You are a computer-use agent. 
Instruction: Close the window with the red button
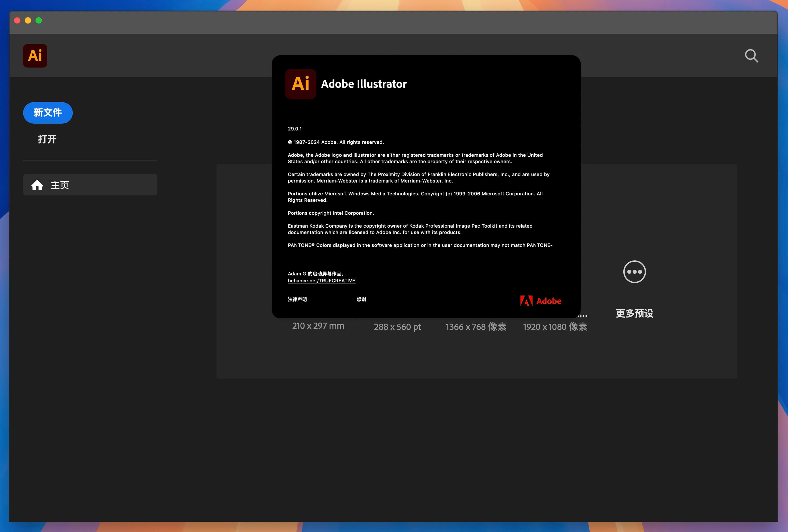[x=17, y=21]
